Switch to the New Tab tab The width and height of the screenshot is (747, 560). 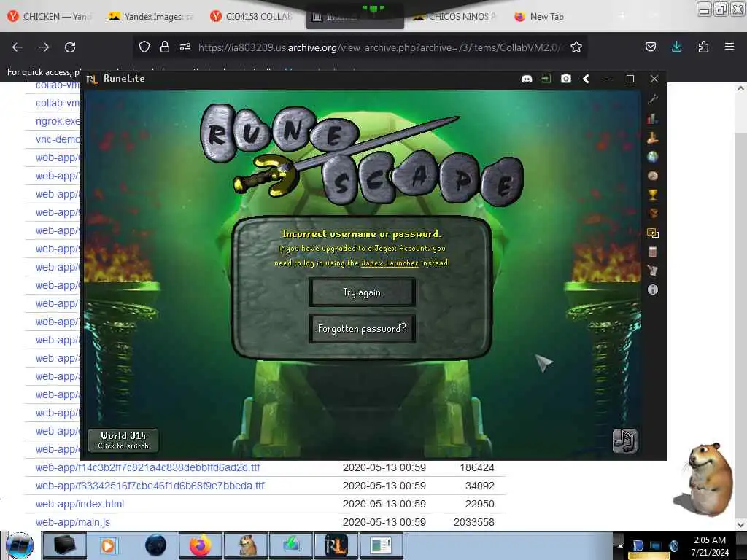(x=541, y=17)
